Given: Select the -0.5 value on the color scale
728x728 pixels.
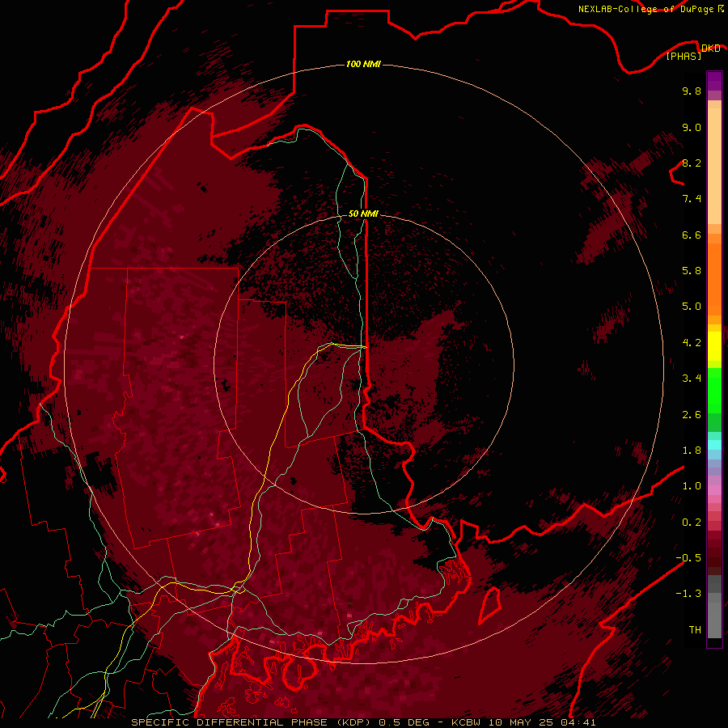Looking at the screenshot, I should point(688,558).
